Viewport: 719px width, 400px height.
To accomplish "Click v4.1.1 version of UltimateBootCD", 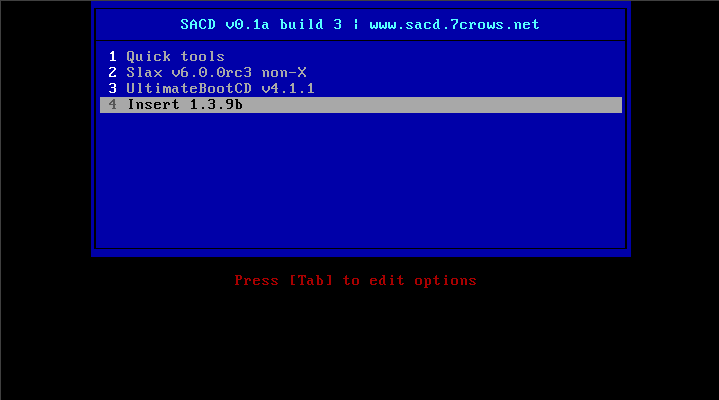I will point(288,89).
